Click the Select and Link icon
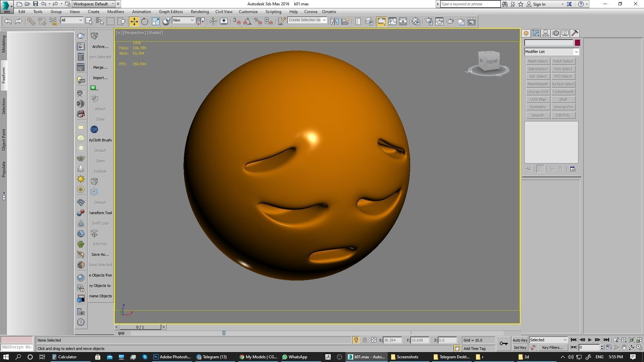The height and width of the screenshot is (362, 644). click(x=31, y=21)
